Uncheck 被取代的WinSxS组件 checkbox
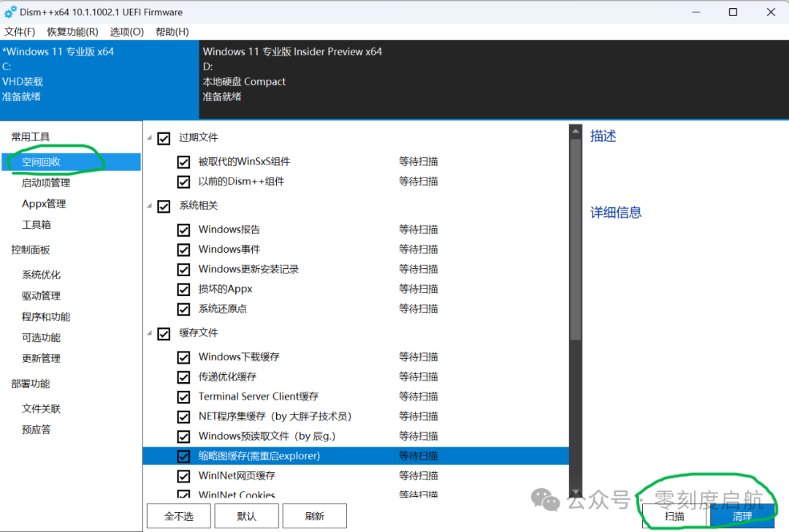Screen dimensions: 789x532 [183, 162]
